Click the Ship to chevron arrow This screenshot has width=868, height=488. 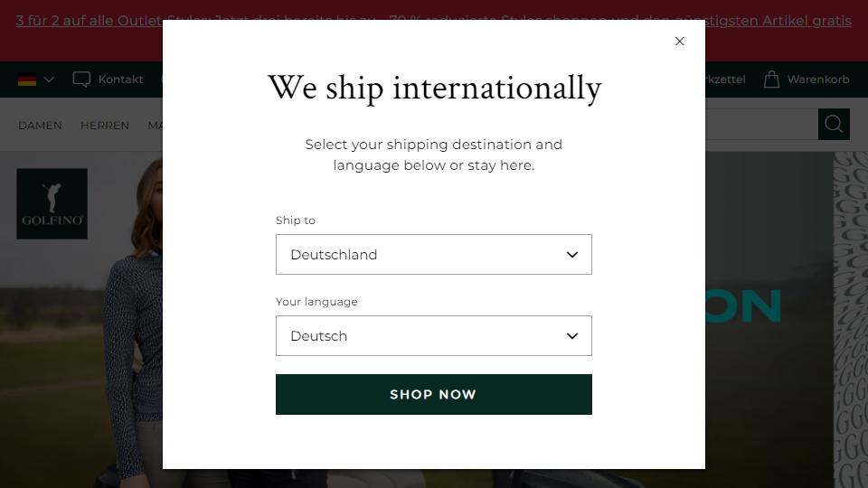(572, 255)
